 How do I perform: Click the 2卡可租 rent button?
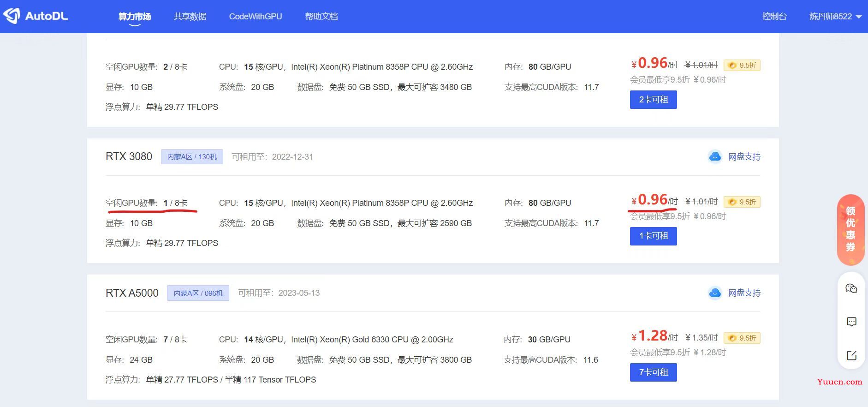tap(653, 100)
